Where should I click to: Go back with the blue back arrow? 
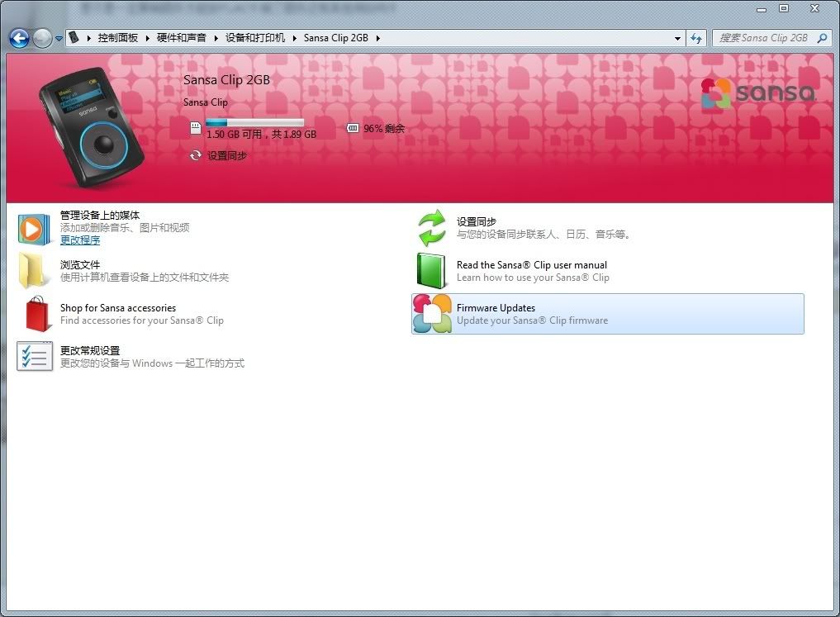(19, 38)
